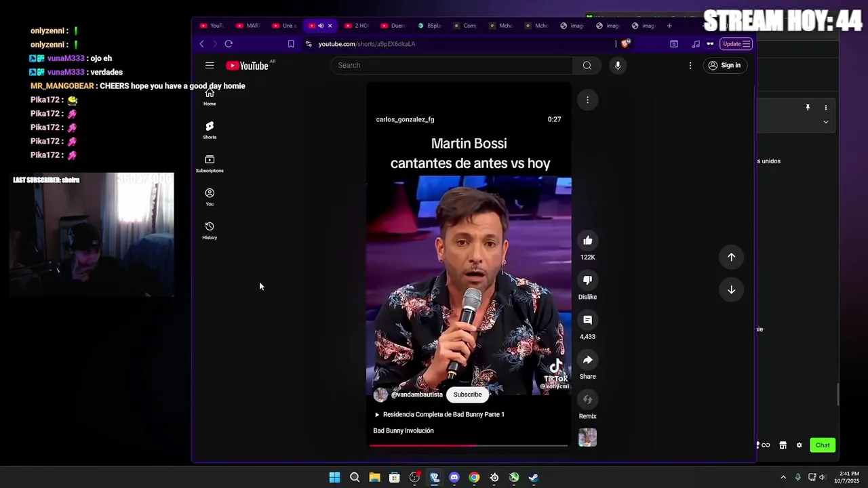The image size is (868, 488).
Task: Reload the page
Action: [229, 44]
